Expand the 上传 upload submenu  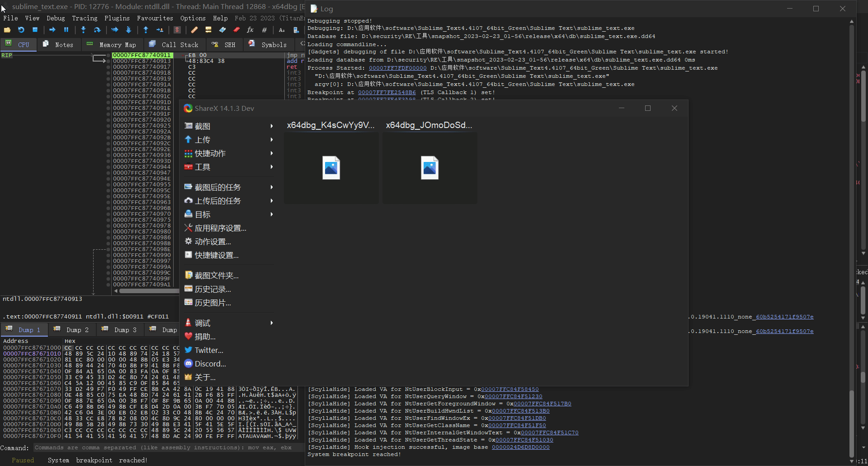click(229, 140)
